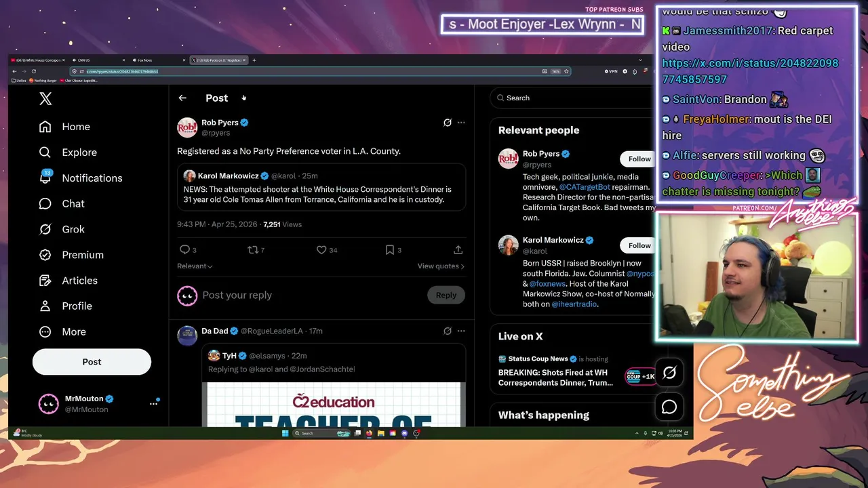
Task: Click the browser back arrow
Action: click(x=15, y=71)
